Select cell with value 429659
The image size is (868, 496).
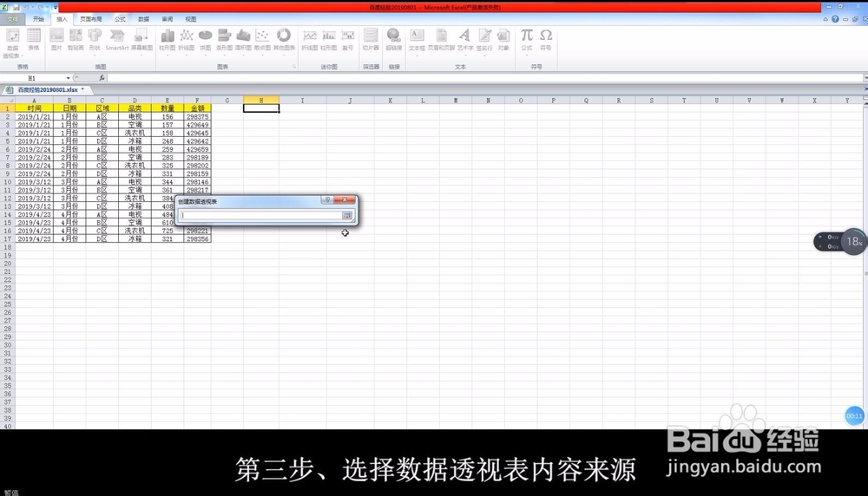(x=197, y=149)
